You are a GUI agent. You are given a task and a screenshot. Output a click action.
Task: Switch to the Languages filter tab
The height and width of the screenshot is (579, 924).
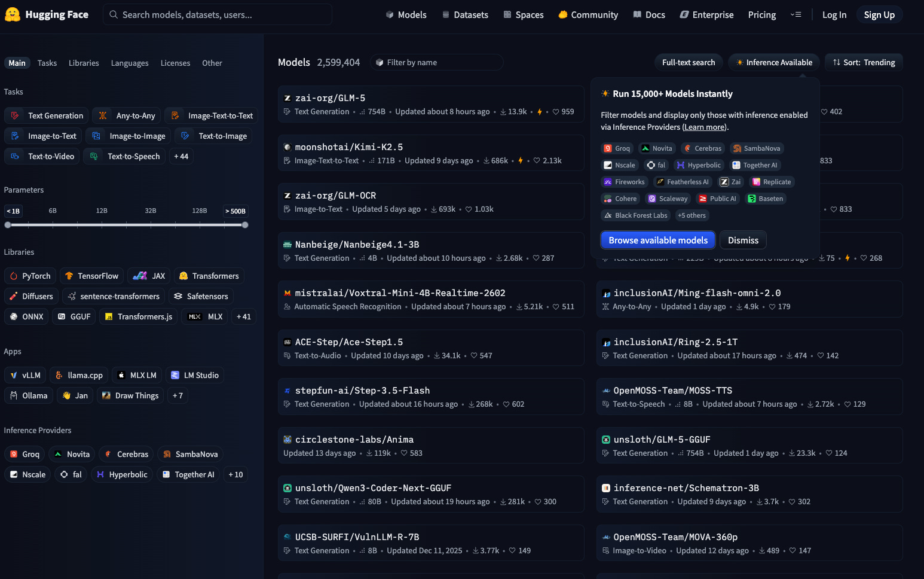tap(130, 63)
